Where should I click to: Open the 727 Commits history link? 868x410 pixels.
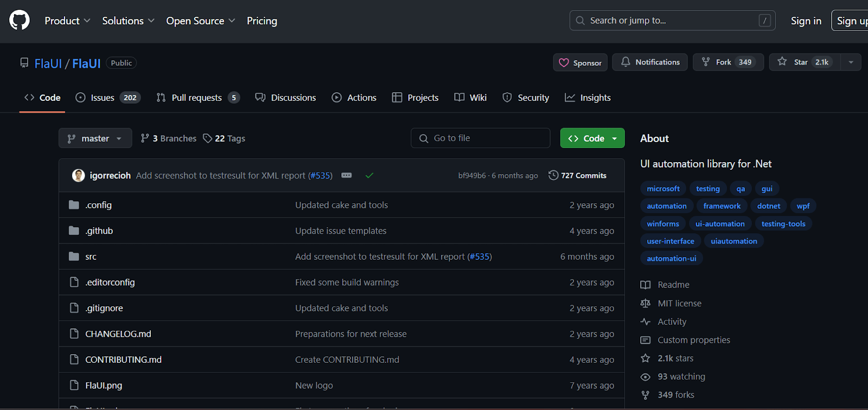click(x=578, y=175)
